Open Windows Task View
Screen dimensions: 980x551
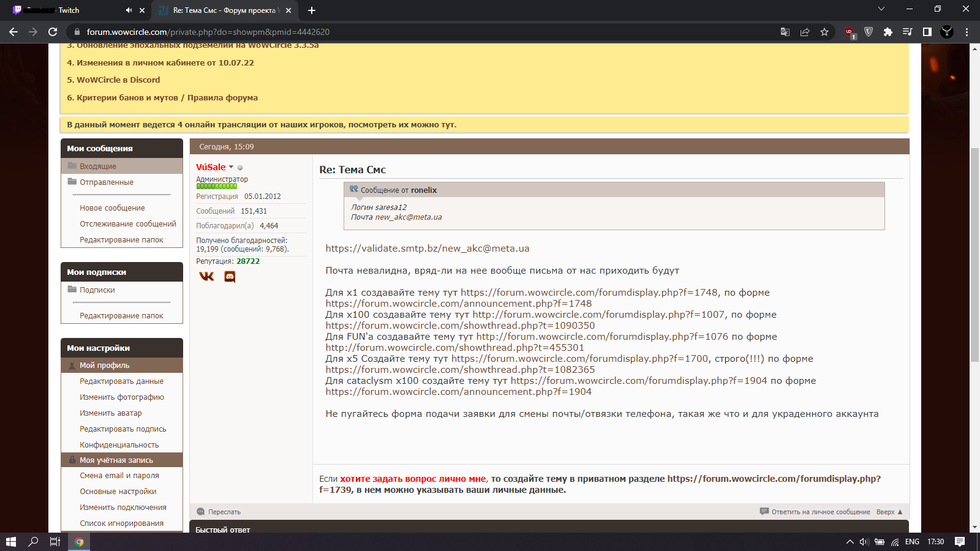coord(55,542)
